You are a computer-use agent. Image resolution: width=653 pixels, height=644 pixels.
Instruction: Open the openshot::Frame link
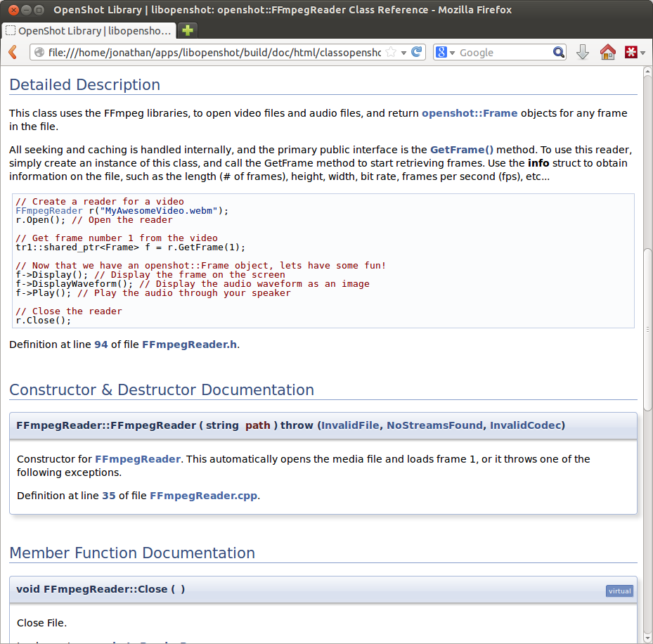pyautogui.click(x=469, y=113)
